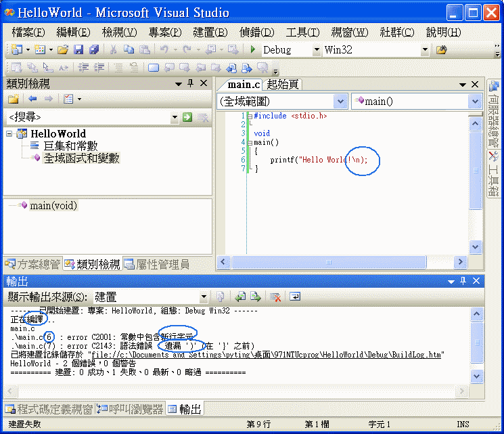Open the 建置(B) menu
Image resolution: width=504 pixels, height=434 pixels.
coord(210,32)
